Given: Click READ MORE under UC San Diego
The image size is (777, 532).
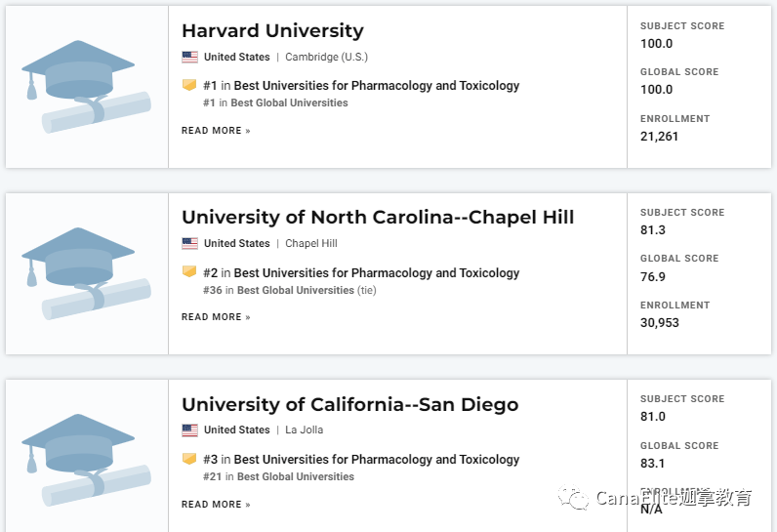Looking at the screenshot, I should pyautogui.click(x=216, y=505).
